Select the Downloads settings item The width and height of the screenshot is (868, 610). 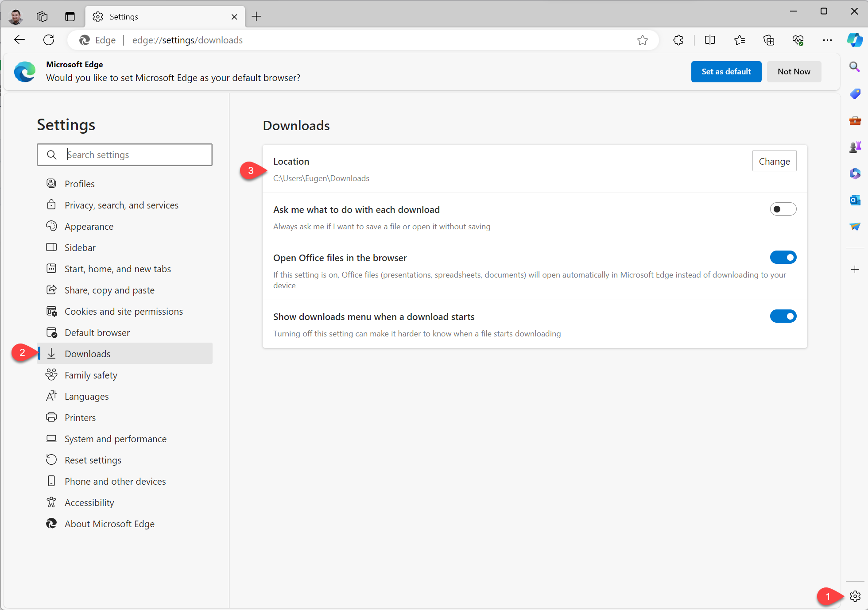point(124,354)
